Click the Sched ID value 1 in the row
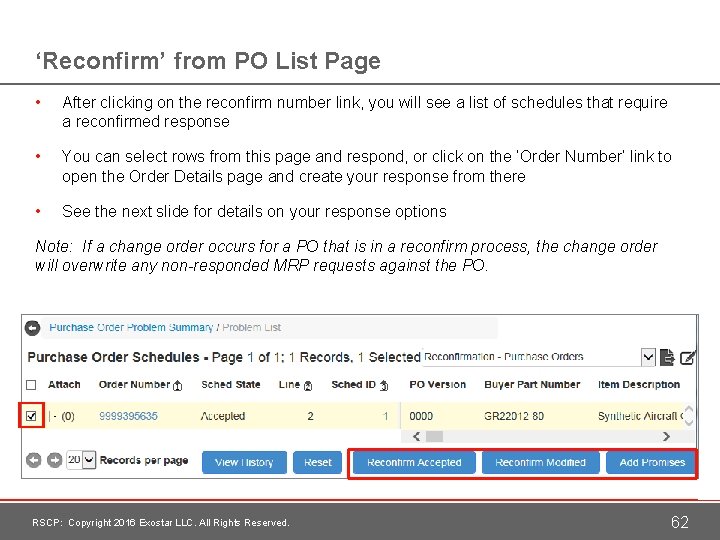The image size is (720, 540). coord(386,416)
